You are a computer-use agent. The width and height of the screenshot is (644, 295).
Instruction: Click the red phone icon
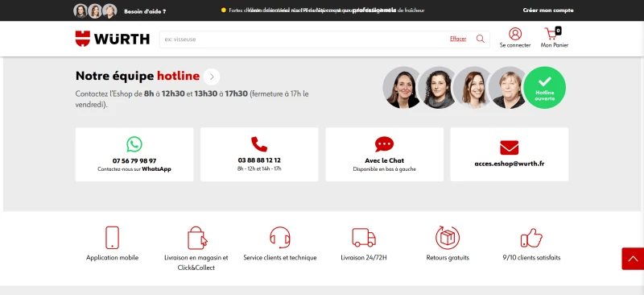coord(259,144)
